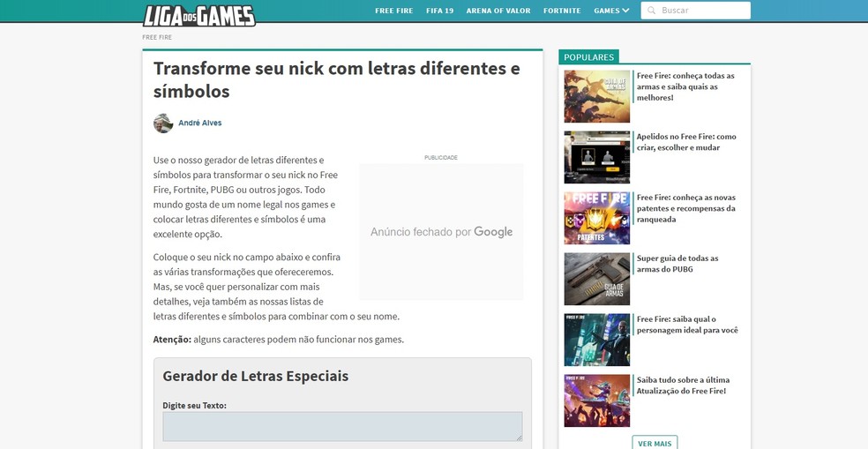This screenshot has height=449, width=868.
Task: Open PUBG weapons guide thumbnail
Action: [x=596, y=279]
